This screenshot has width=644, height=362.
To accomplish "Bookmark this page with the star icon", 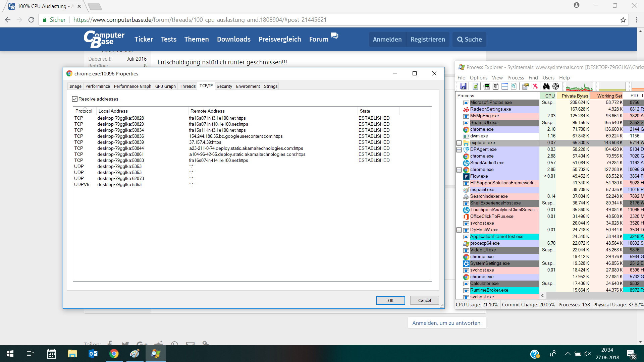I will click(623, 20).
